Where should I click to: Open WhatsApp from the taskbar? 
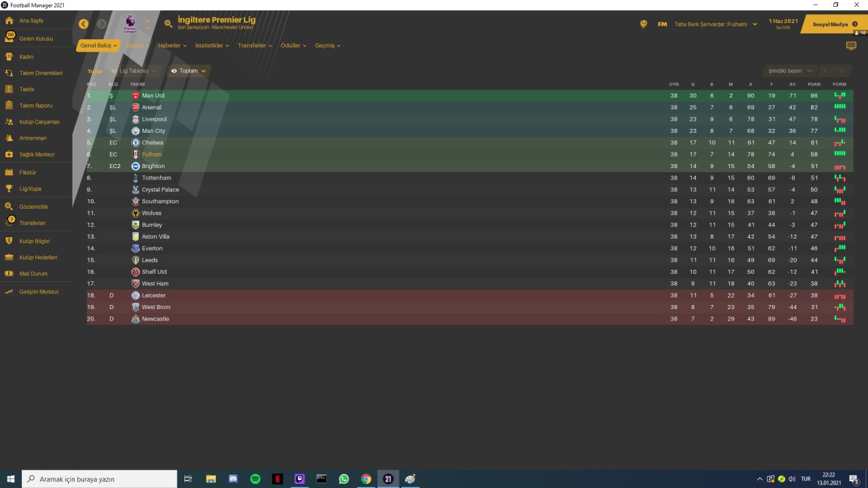344,479
